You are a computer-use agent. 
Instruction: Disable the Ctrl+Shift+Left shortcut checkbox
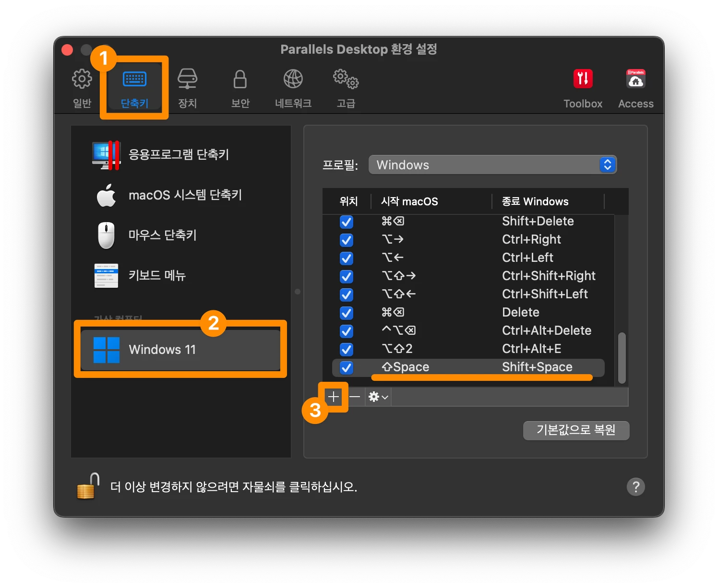(x=347, y=294)
